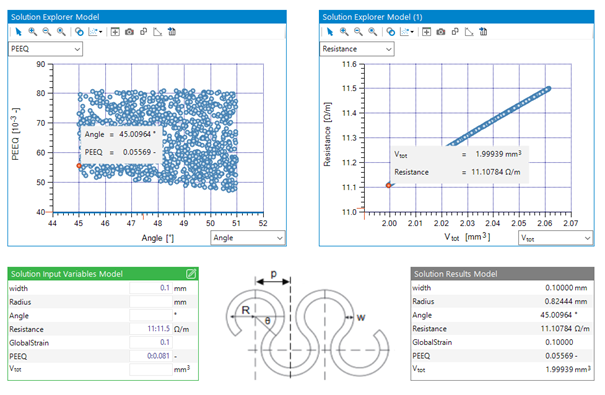605x395 pixels.
Task: Click the GlobalStrain label in Input Variables panel
Action: [x=29, y=343]
